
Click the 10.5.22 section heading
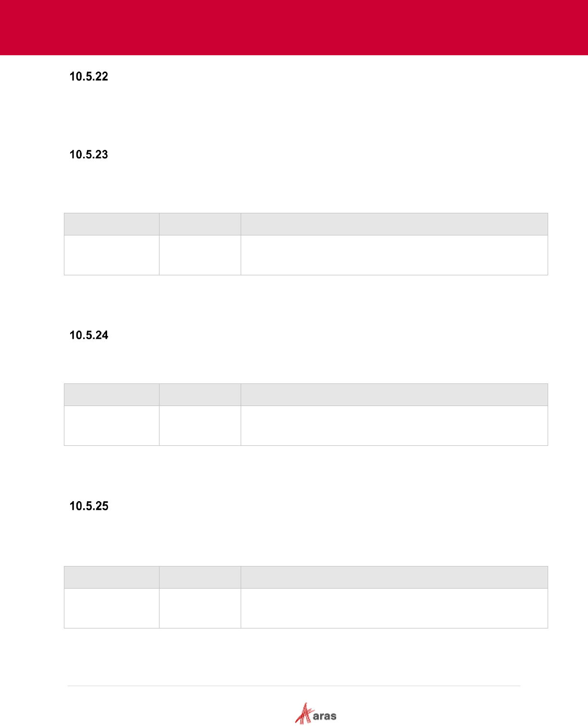[89, 76]
